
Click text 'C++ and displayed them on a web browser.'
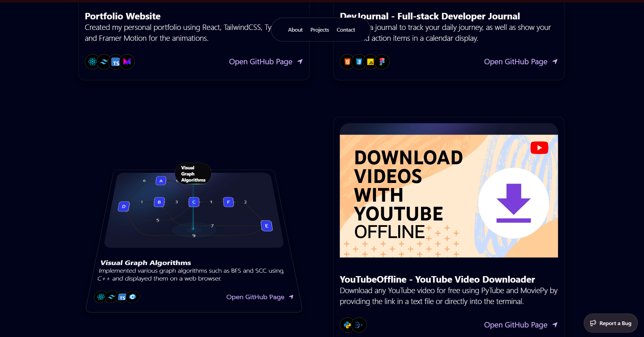[x=159, y=279]
